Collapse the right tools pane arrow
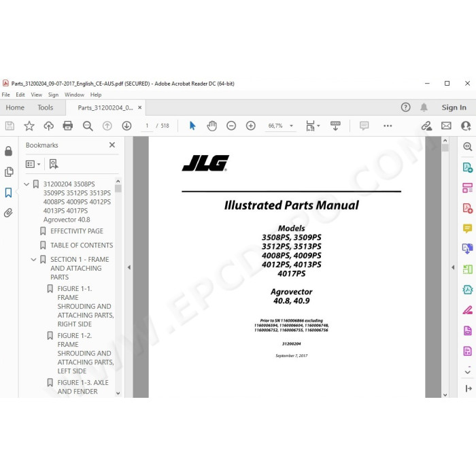 (x=453, y=267)
